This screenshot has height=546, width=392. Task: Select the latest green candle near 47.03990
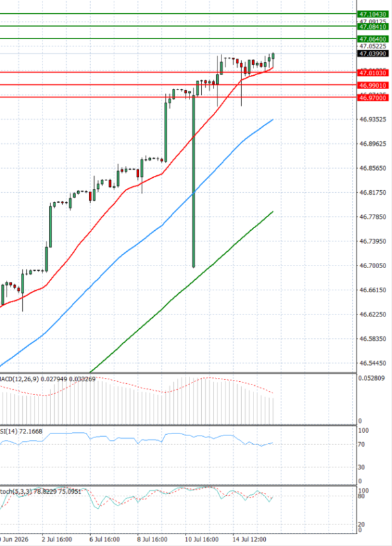click(x=273, y=56)
